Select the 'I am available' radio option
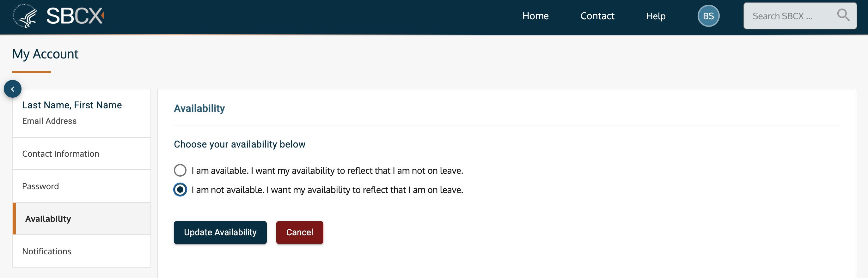Image resolution: width=868 pixels, height=278 pixels. point(180,170)
